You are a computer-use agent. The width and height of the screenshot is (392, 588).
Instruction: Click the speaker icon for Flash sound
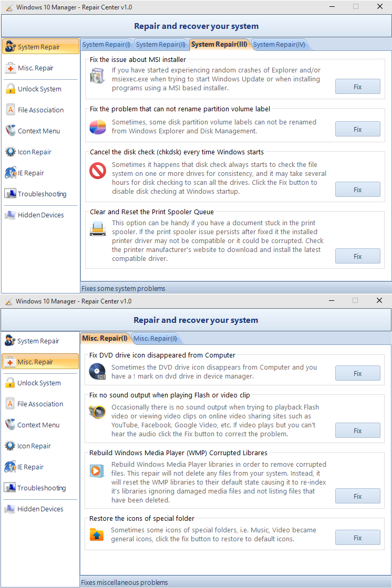[97, 412]
